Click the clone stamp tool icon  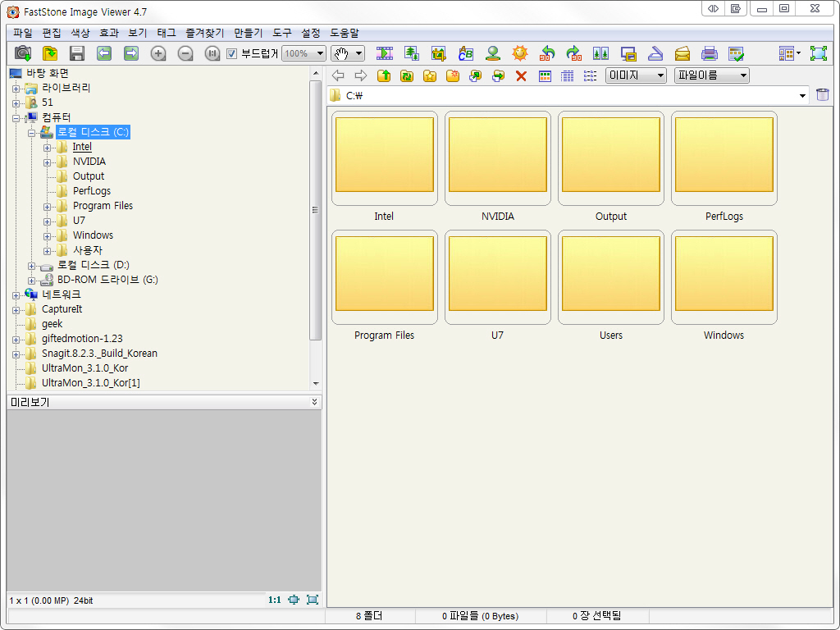coord(493,53)
